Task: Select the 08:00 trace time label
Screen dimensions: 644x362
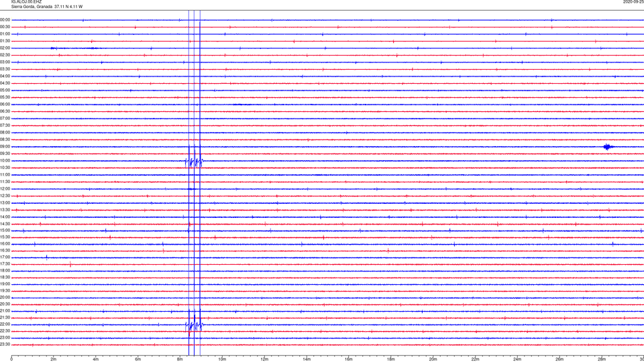Action: click(x=5, y=133)
